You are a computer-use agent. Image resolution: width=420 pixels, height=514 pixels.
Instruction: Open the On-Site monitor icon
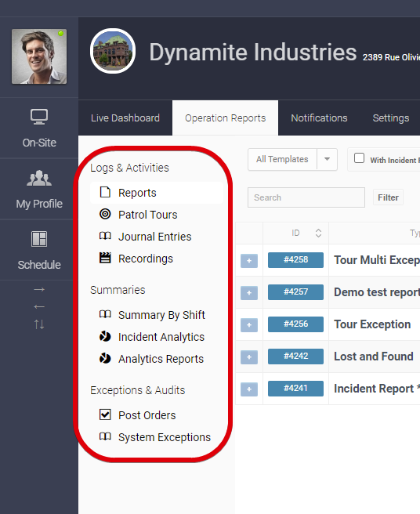pos(39,117)
